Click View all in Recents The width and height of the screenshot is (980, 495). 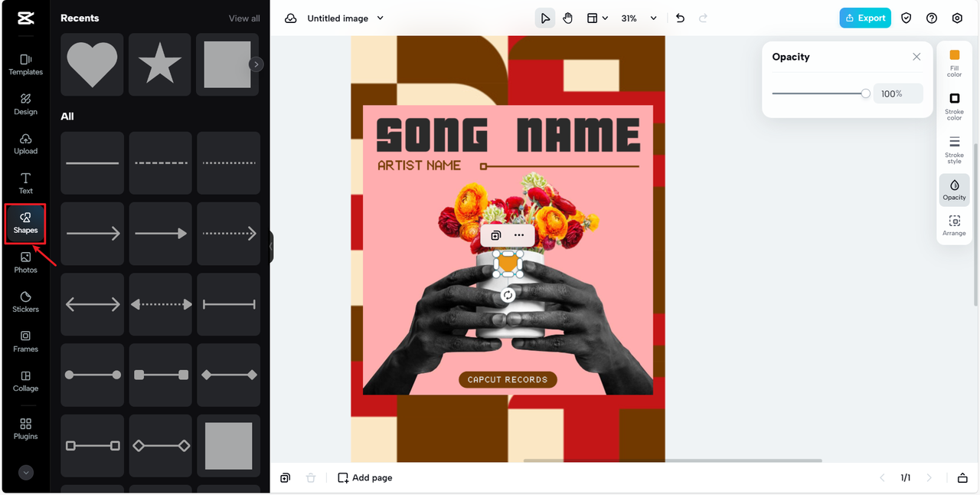[244, 18]
